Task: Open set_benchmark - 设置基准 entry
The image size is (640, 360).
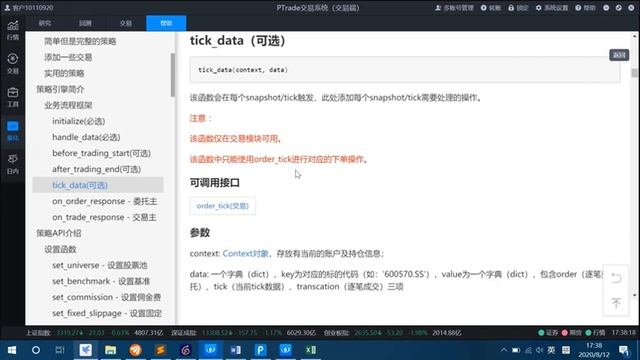Action: pyautogui.click(x=101, y=281)
